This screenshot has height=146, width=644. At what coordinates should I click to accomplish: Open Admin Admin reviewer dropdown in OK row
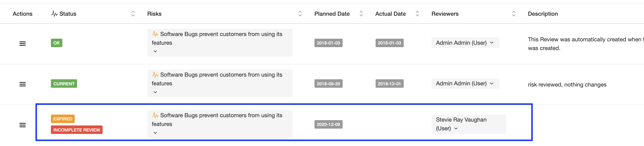[x=492, y=43]
